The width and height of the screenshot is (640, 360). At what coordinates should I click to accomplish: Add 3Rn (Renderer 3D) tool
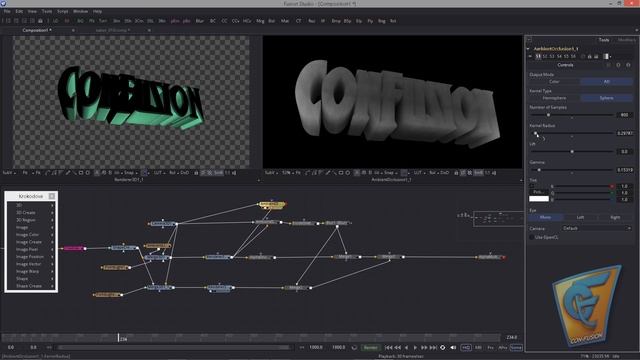(162, 21)
